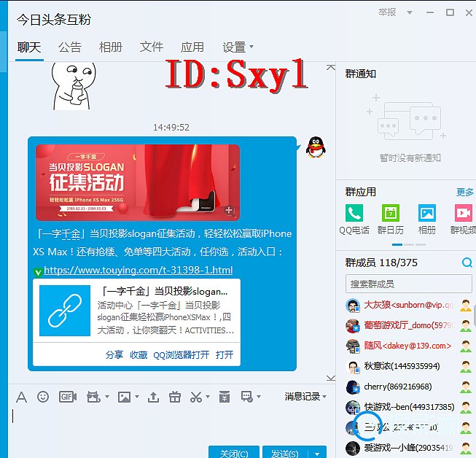Open the 应用 tab
Viewport: 476px width, 458px height.
(x=192, y=47)
